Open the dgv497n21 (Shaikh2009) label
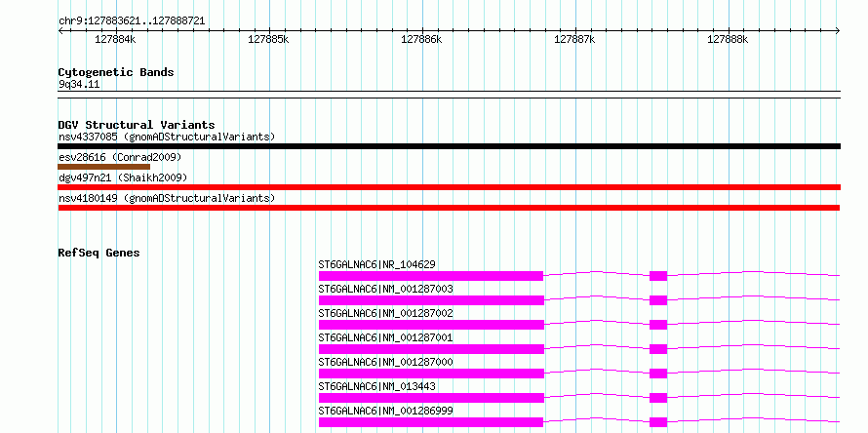Image resolution: width=868 pixels, height=433 pixels. click(x=123, y=177)
